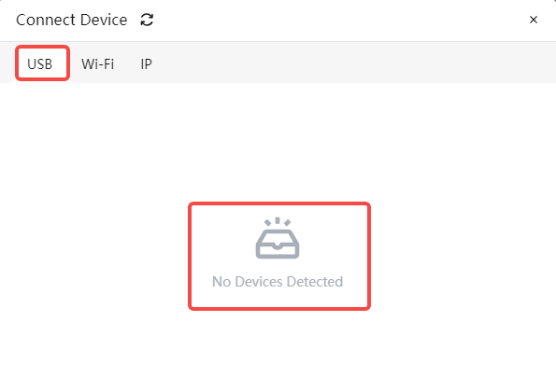This screenshot has height=392, width=556.
Task: Refresh the device list with the sync icon
Action: 147,20
